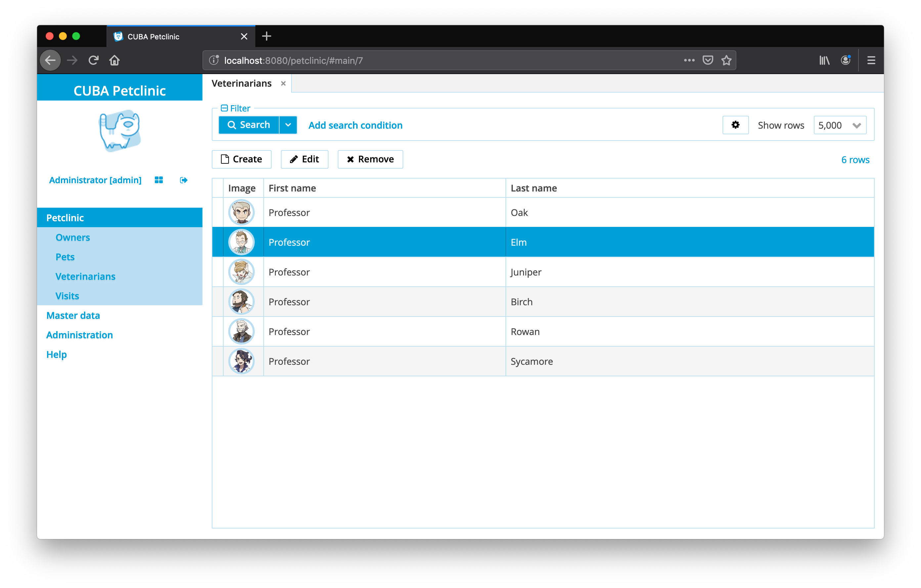Click Professor Oak's avatar image
This screenshot has width=921, height=588.
point(242,213)
